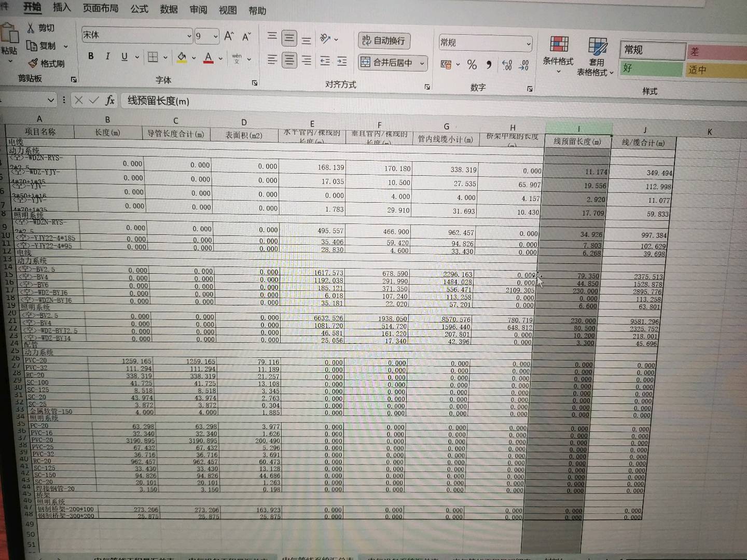The width and height of the screenshot is (747, 560).
Task: Apply comma thousands separator style
Action: pos(489,65)
